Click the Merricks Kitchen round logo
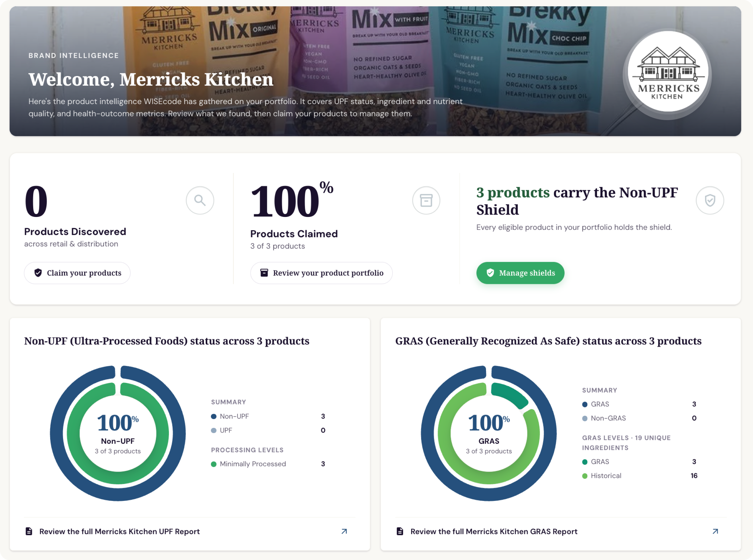 click(x=668, y=72)
